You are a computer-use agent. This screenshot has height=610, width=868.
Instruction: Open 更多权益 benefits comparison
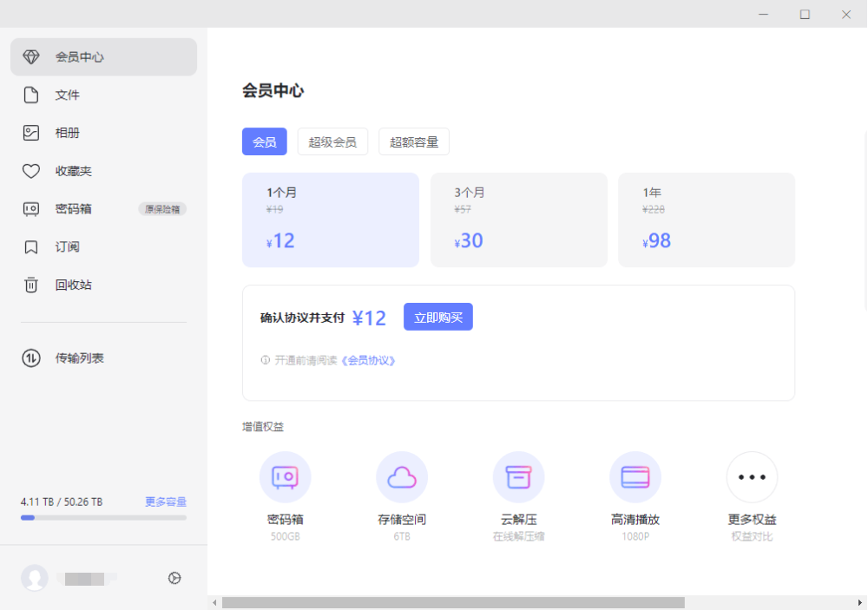click(752, 476)
